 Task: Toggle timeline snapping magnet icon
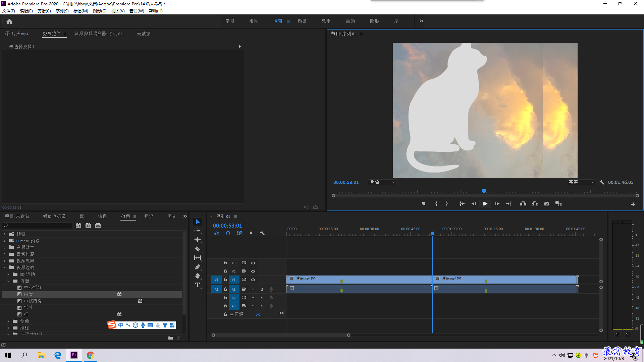click(x=228, y=233)
